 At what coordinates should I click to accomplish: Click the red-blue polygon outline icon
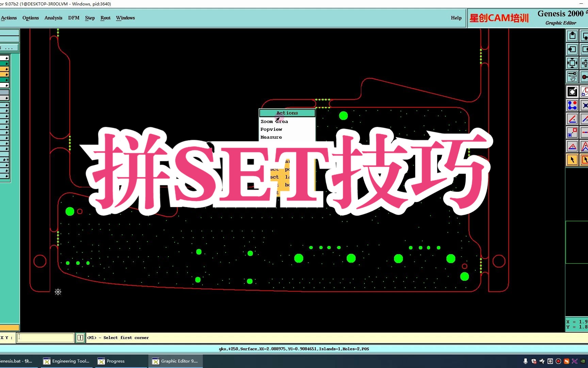coord(584,92)
